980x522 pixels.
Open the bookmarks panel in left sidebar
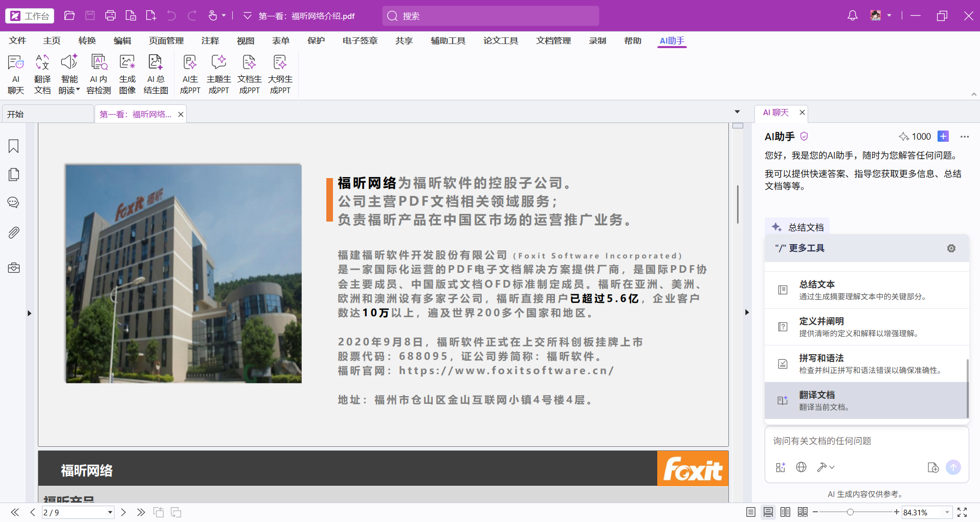coord(14,146)
